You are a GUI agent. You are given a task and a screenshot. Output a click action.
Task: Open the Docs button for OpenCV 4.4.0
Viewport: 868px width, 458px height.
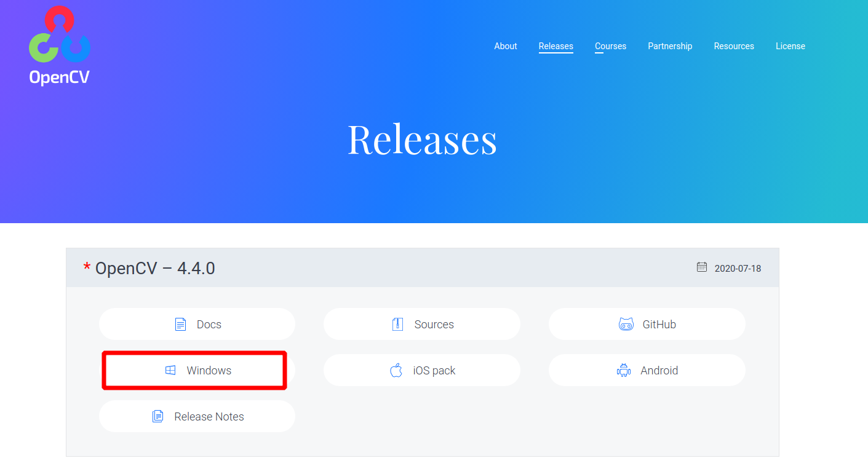(x=197, y=324)
